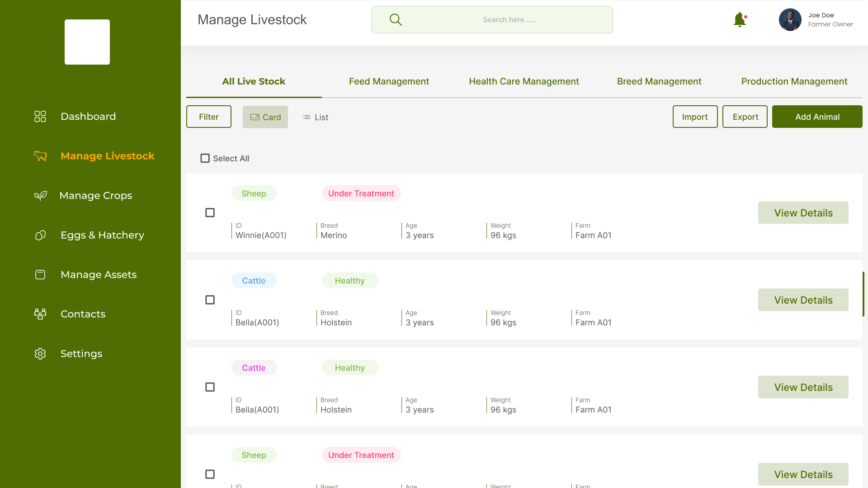Enable the Select All checkbox
868x488 pixels.
point(205,158)
